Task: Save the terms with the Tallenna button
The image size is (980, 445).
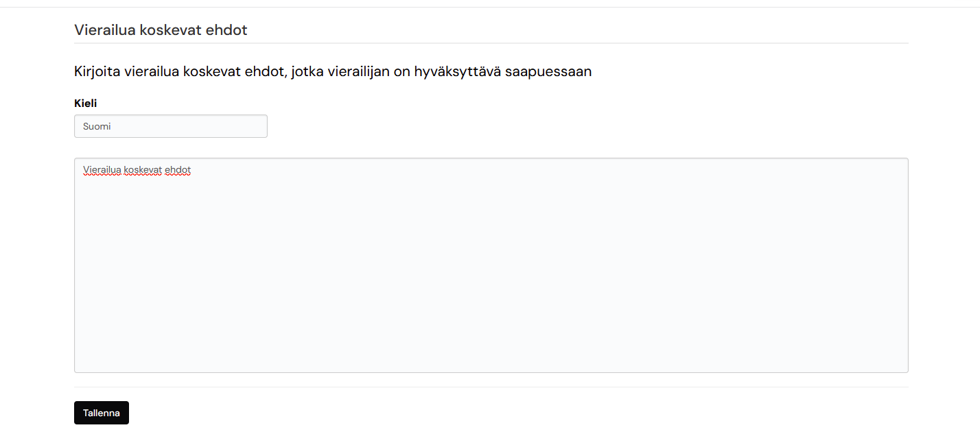Action: pos(102,413)
